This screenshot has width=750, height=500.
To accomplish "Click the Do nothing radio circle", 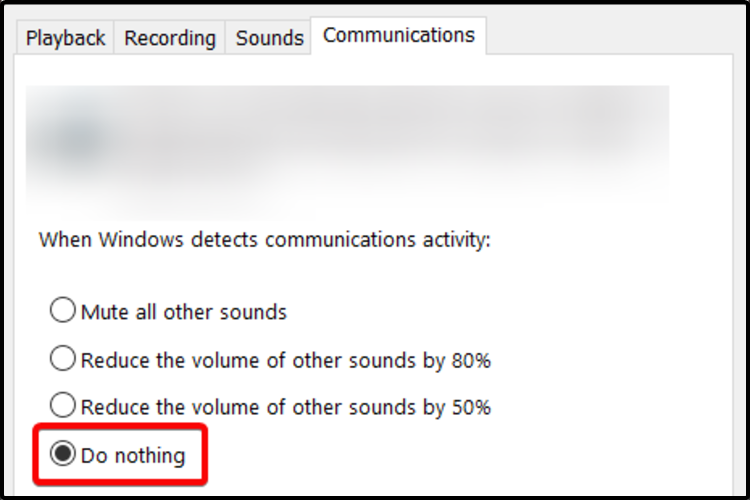I will coord(63,455).
